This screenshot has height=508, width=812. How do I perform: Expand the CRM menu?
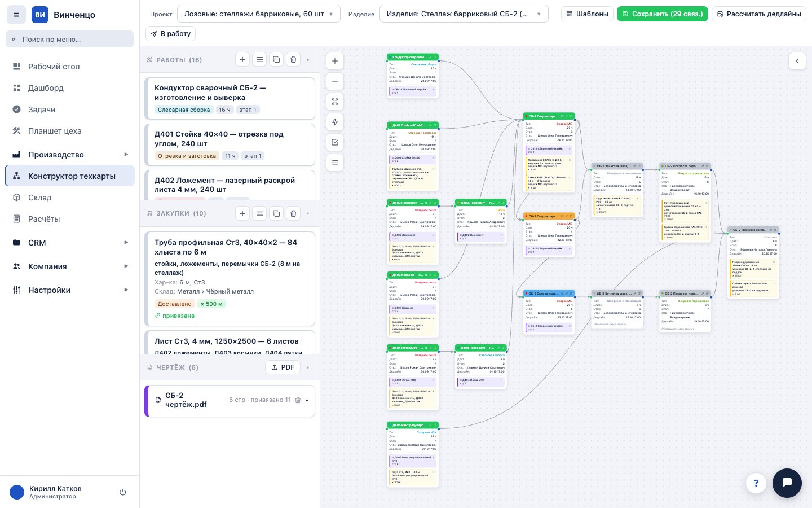[x=70, y=243]
